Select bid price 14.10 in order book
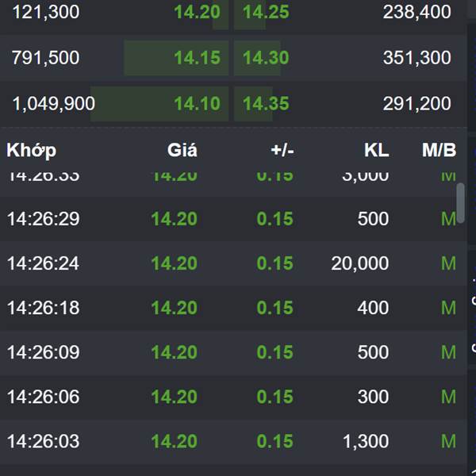This screenshot has width=476, height=476. [197, 103]
